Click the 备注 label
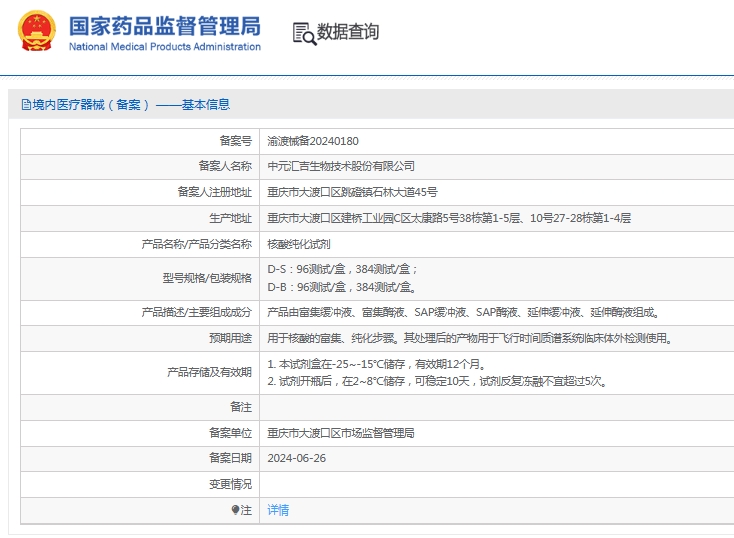This screenshot has width=734, height=538. [241, 407]
